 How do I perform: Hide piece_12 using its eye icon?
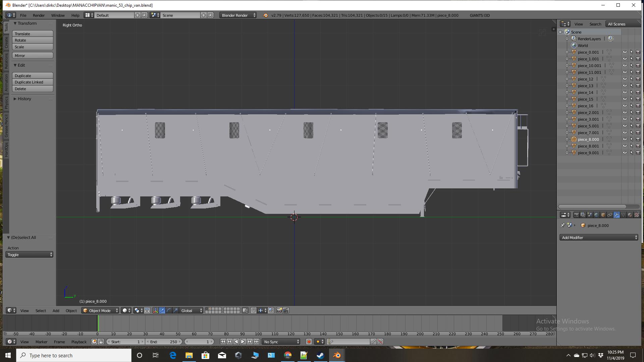point(625,79)
